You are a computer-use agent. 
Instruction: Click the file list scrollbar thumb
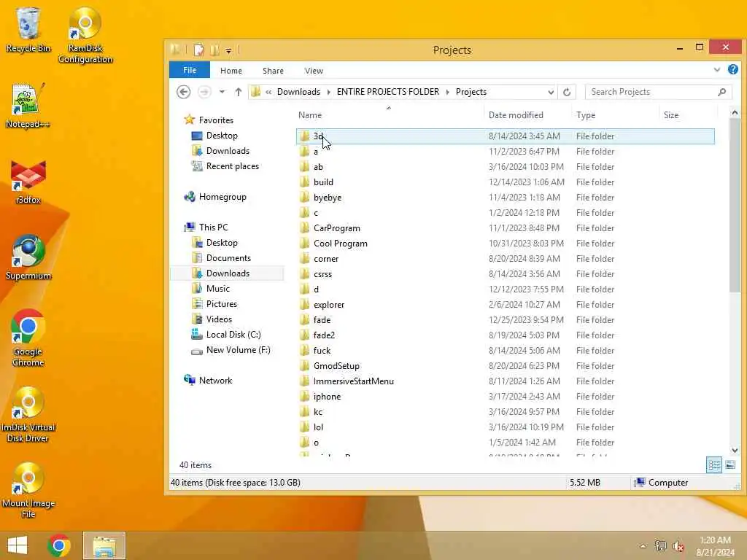pos(734,206)
